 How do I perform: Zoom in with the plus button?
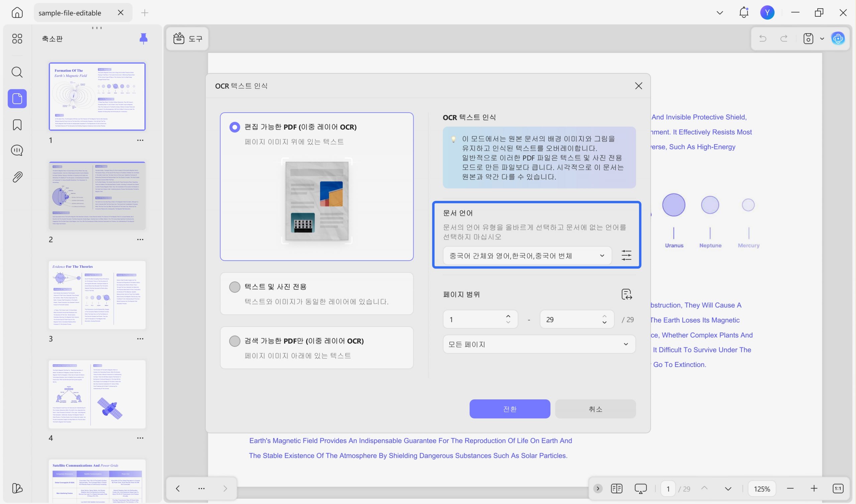pyautogui.click(x=814, y=488)
